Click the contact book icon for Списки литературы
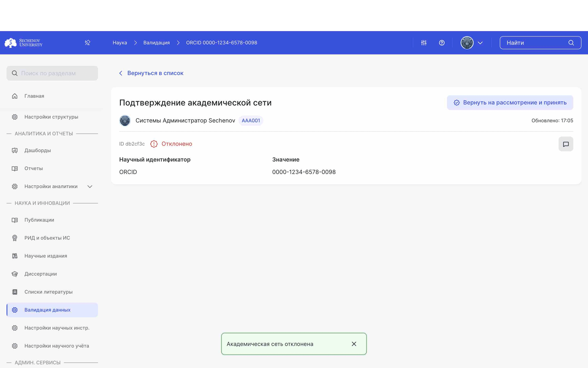 pos(14,292)
